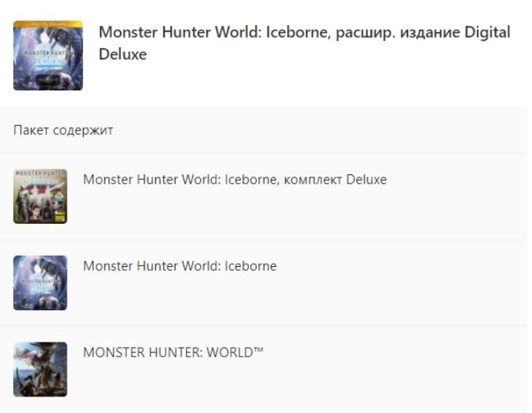Click the yellow badge on Deluxe kit thumbnail
The image size is (532, 413).
click(x=60, y=216)
